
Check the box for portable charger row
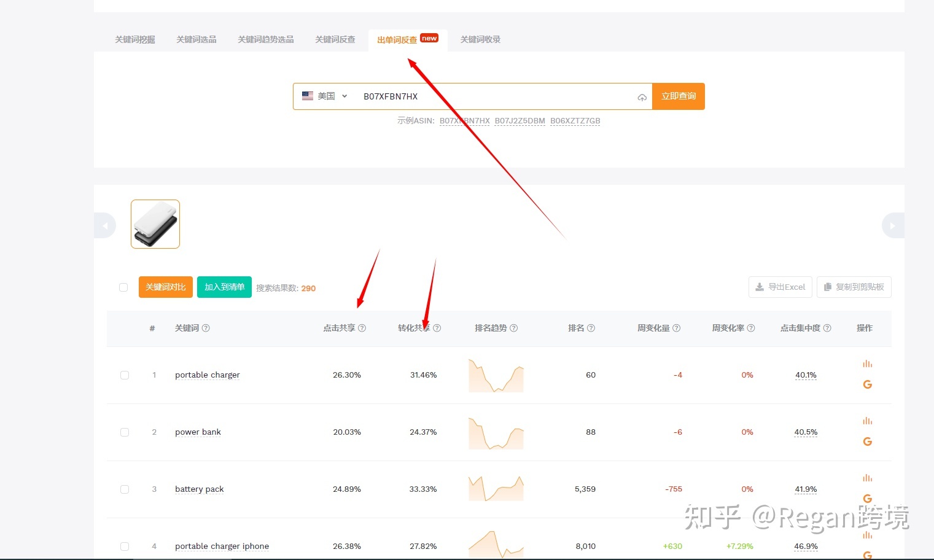125,375
